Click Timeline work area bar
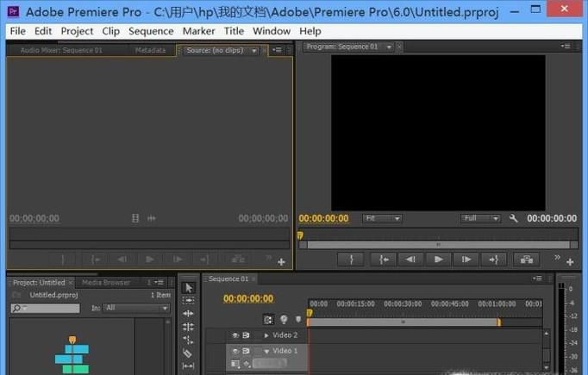Image resolution: width=588 pixels, height=375 pixels. (x=403, y=322)
